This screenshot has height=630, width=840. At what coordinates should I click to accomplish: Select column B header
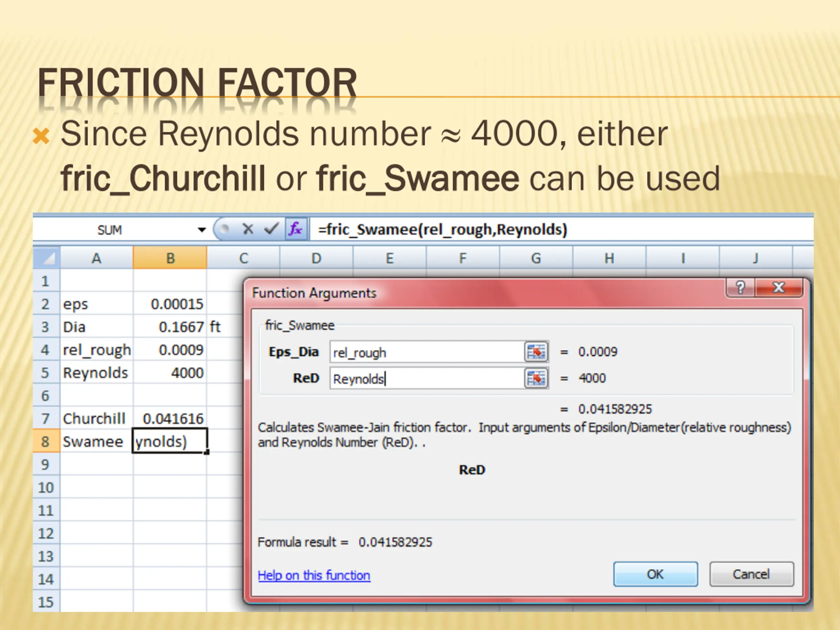click(x=170, y=258)
